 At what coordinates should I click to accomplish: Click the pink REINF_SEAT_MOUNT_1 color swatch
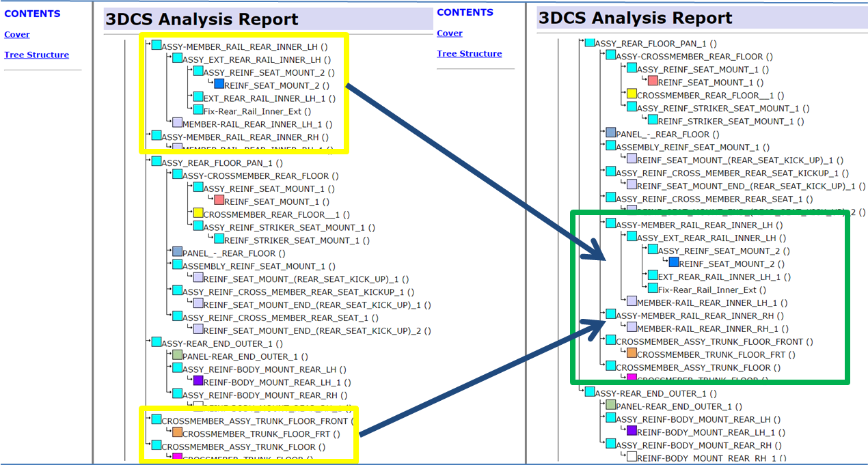coord(219,201)
